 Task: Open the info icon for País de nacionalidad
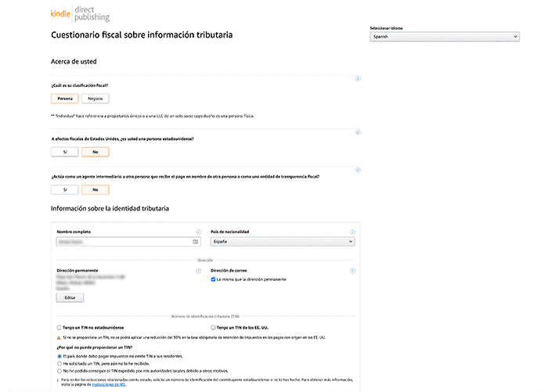click(x=352, y=232)
